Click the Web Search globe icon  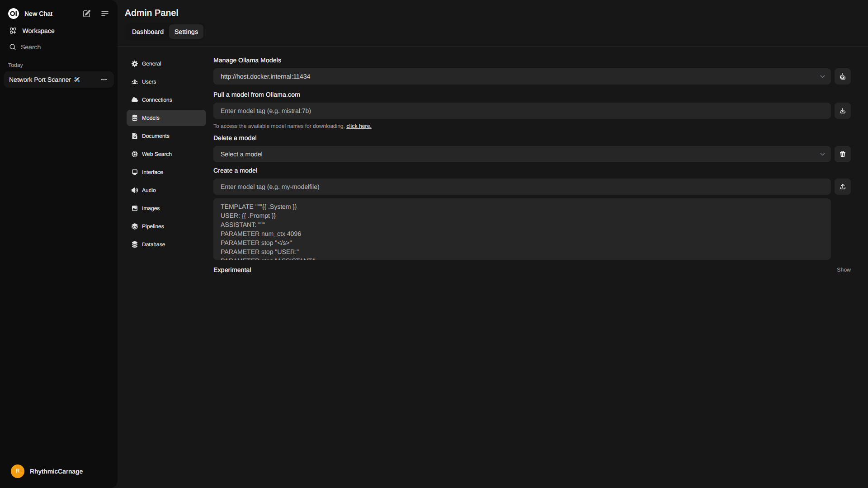pyautogui.click(x=135, y=154)
